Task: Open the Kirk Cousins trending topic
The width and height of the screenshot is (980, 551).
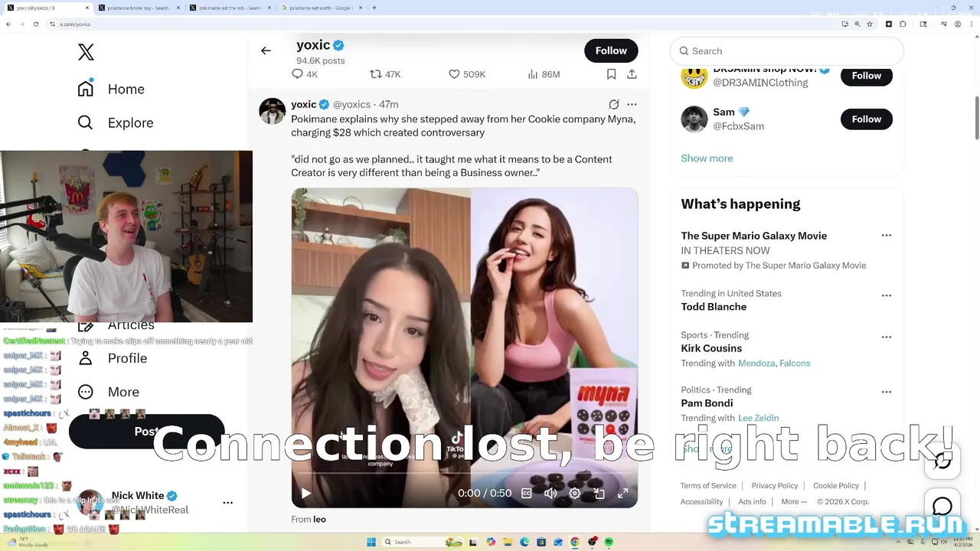Action: point(711,348)
